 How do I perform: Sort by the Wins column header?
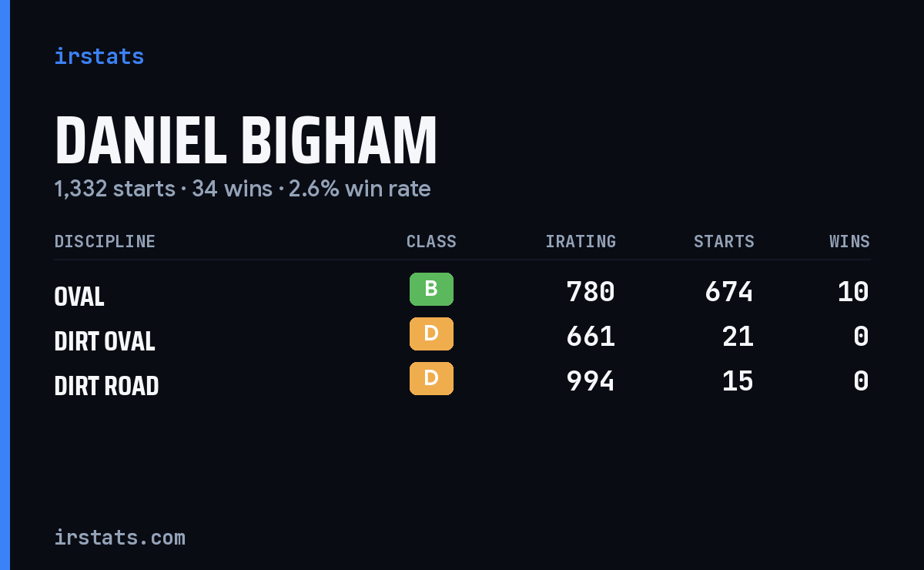pyautogui.click(x=849, y=242)
